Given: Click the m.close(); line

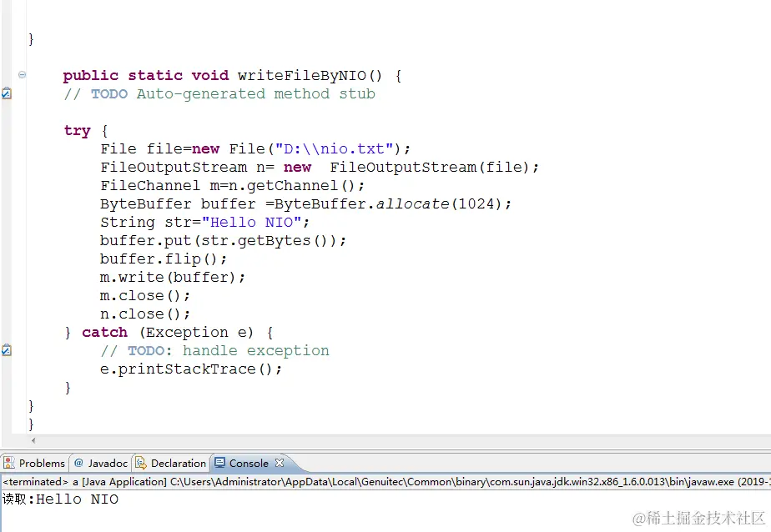Looking at the screenshot, I should (145, 296).
